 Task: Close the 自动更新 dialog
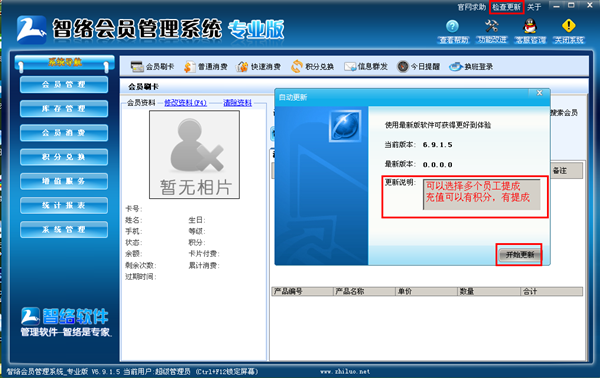[x=540, y=93]
